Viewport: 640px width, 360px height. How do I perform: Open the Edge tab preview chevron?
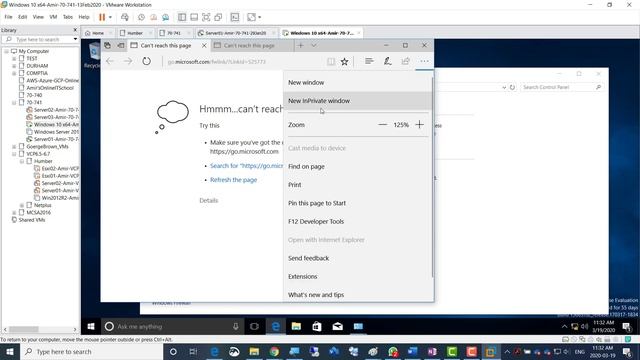[314, 45]
